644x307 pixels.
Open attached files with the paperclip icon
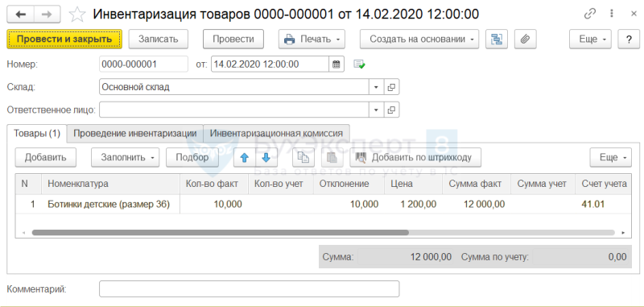click(526, 39)
